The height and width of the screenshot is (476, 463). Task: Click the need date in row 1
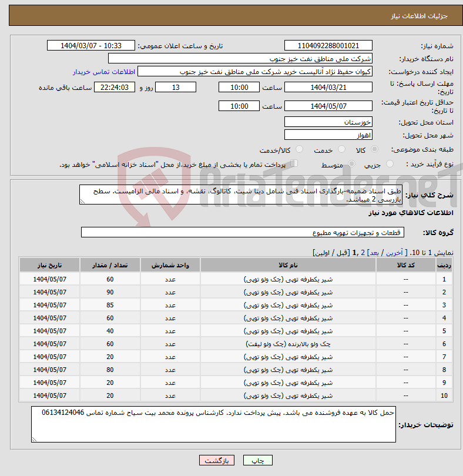[49, 279]
